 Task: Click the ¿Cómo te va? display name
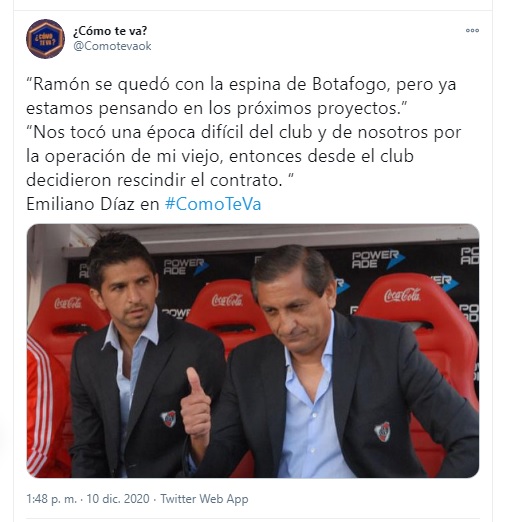[110, 31]
